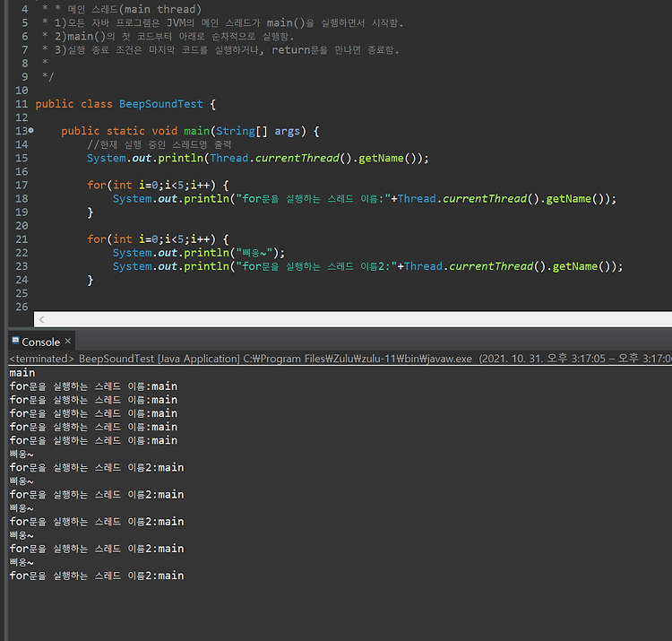Click the BeepSoundTest class name
Screen dimensions: 672x641
161,104
